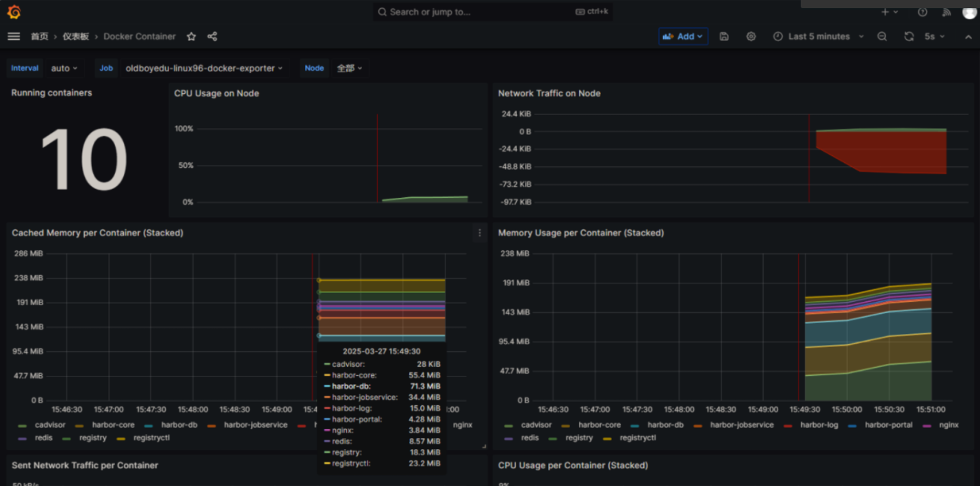Open the hamburger navigation menu
The width and height of the screenshot is (980, 486).
14,36
